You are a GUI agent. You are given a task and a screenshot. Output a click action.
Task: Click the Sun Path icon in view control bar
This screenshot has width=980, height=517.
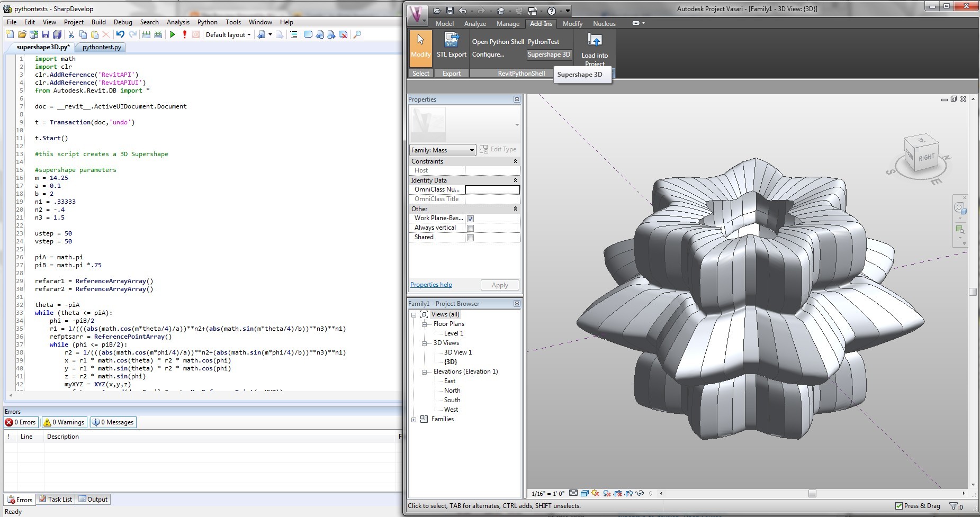pyautogui.click(x=595, y=493)
